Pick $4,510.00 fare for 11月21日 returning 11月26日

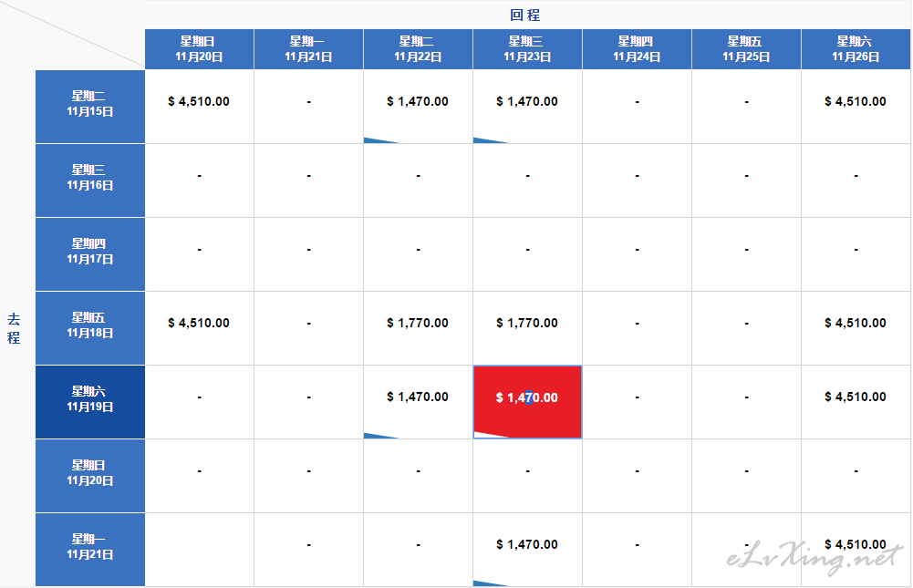pos(856,550)
